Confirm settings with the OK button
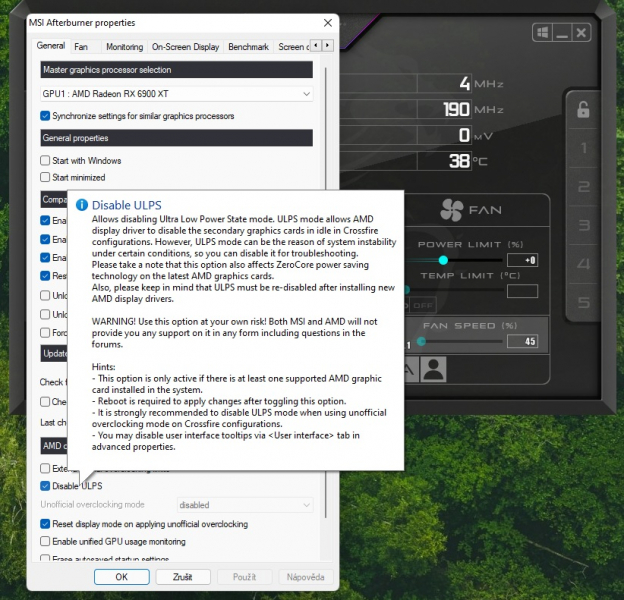This screenshot has width=624, height=600. [122, 577]
